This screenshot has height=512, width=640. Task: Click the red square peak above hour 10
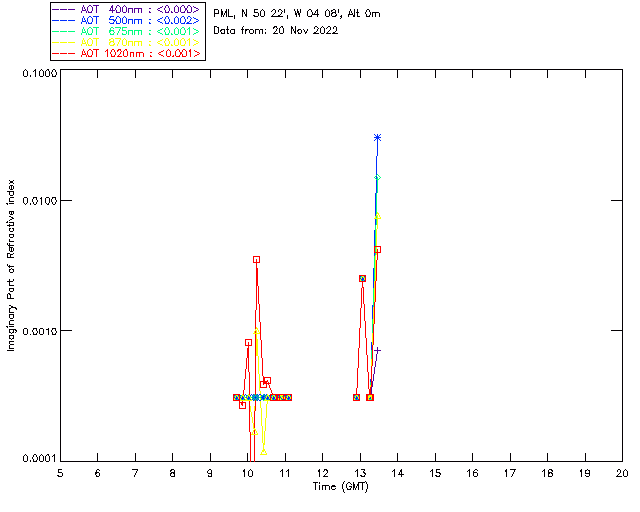256,260
